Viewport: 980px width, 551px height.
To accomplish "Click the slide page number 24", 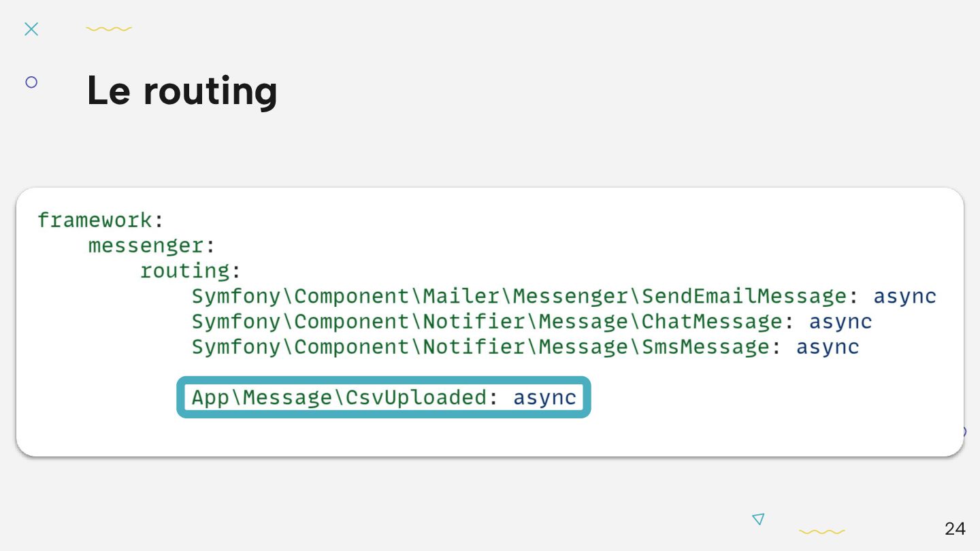I will (x=955, y=529).
